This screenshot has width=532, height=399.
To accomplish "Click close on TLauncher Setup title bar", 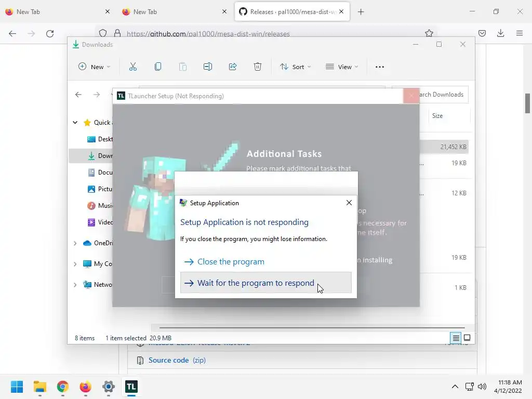I will [411, 96].
